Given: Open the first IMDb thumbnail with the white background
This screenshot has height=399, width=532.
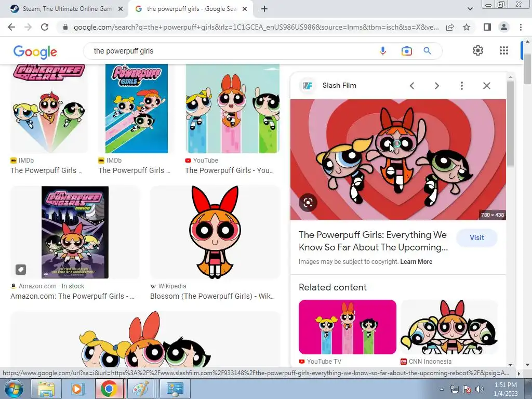Looking at the screenshot, I should (49, 109).
